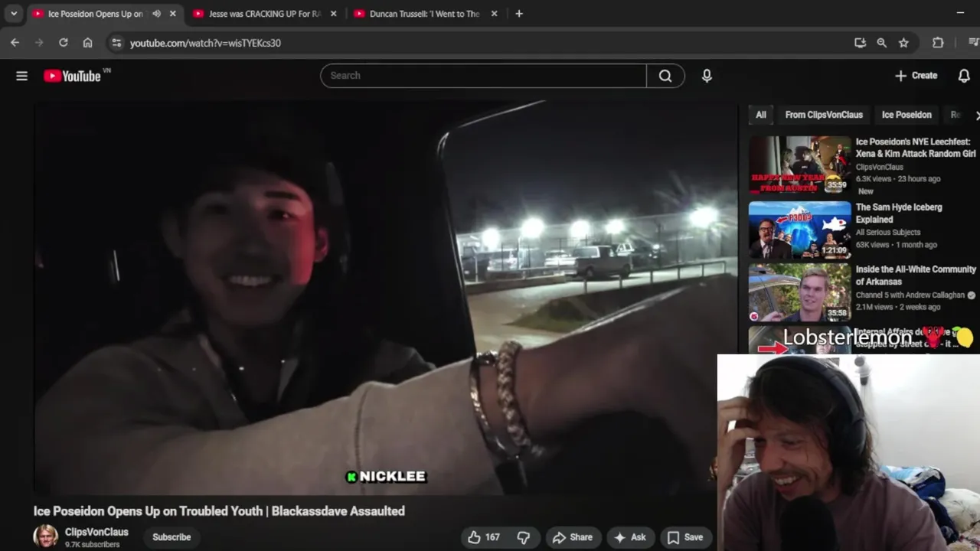Open Ice Poseidon's NYE Leechfest thumbnail
Viewport: 980px width, 551px height.
click(x=799, y=165)
